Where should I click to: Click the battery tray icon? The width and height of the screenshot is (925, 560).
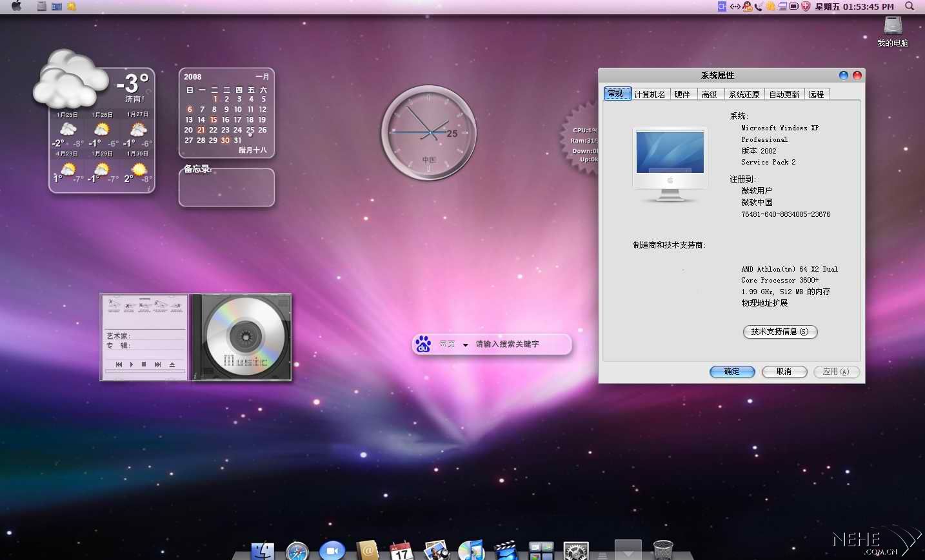pyautogui.click(x=794, y=6)
